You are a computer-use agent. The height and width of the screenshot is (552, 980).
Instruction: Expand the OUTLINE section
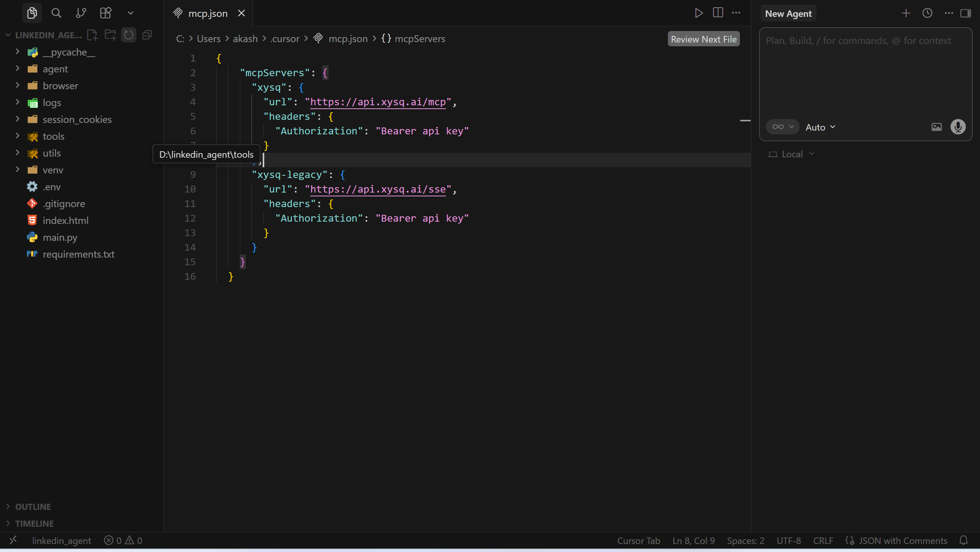(33, 506)
